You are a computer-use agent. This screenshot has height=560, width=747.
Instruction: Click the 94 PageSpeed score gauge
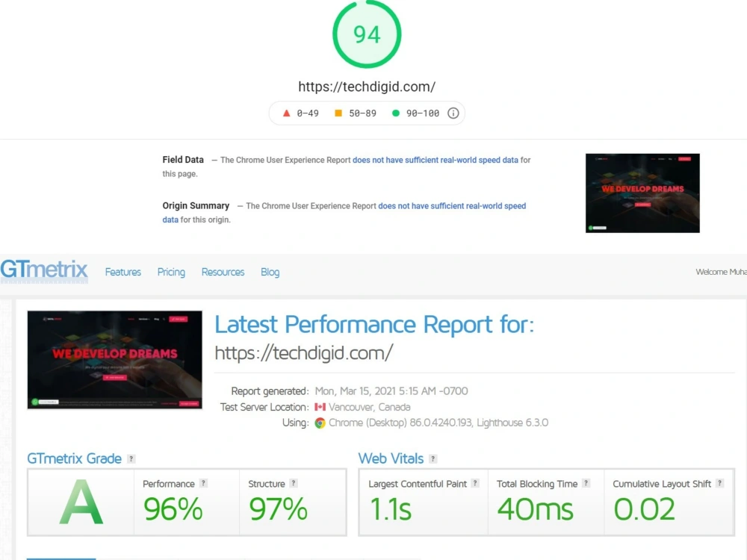(x=367, y=34)
